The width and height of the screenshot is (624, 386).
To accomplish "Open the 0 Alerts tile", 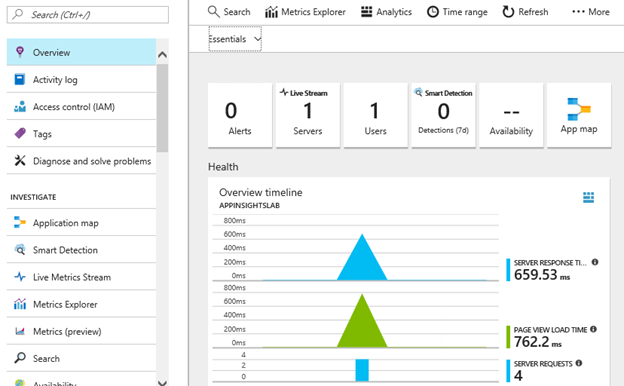I will [240, 115].
